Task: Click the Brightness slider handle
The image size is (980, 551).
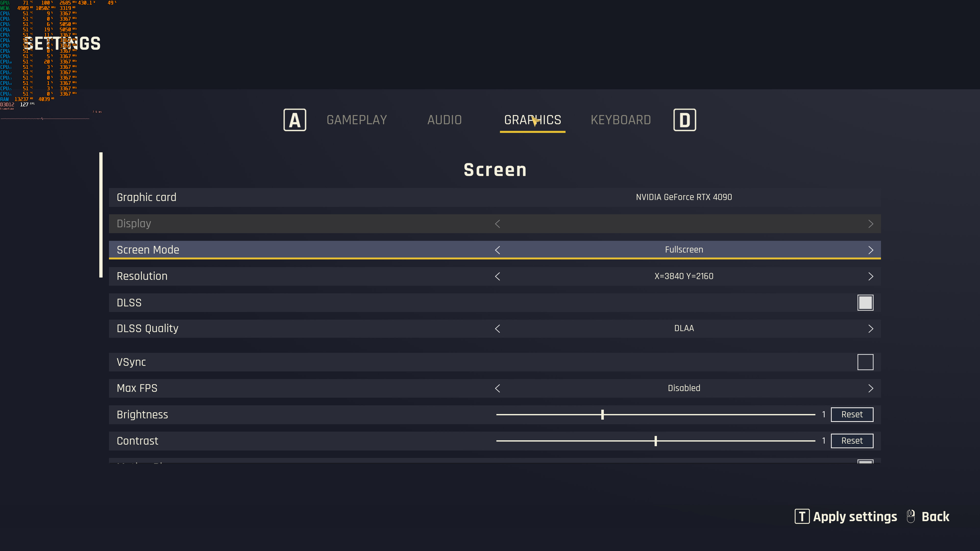Action: tap(602, 415)
